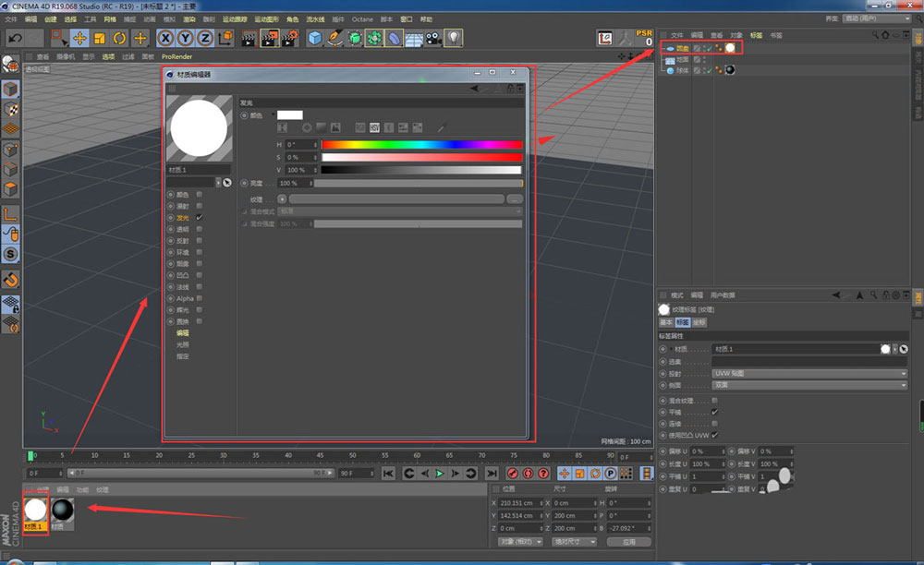Select the Move tool in the toolbar
The image size is (924, 565).
tap(79, 38)
